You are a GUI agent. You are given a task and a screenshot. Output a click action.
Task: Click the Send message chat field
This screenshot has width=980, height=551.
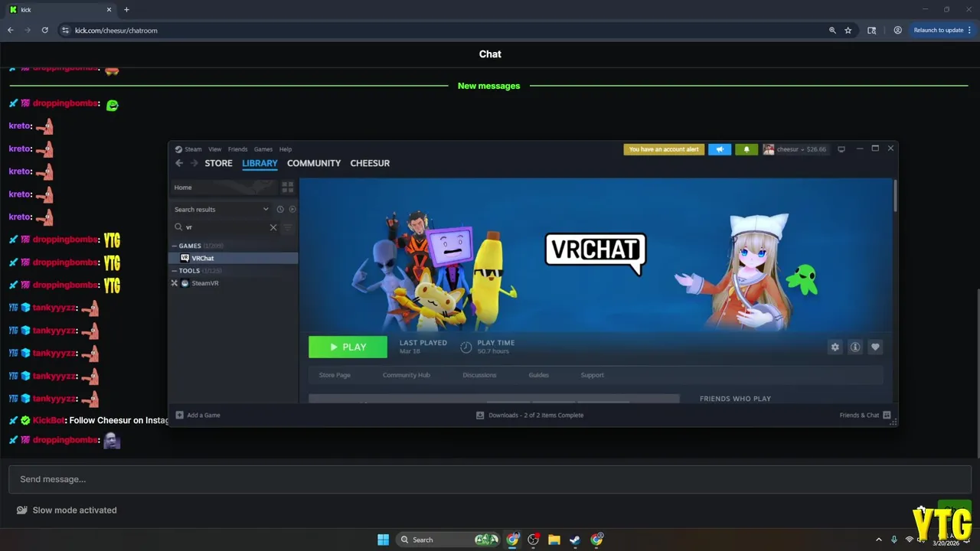[x=490, y=479]
